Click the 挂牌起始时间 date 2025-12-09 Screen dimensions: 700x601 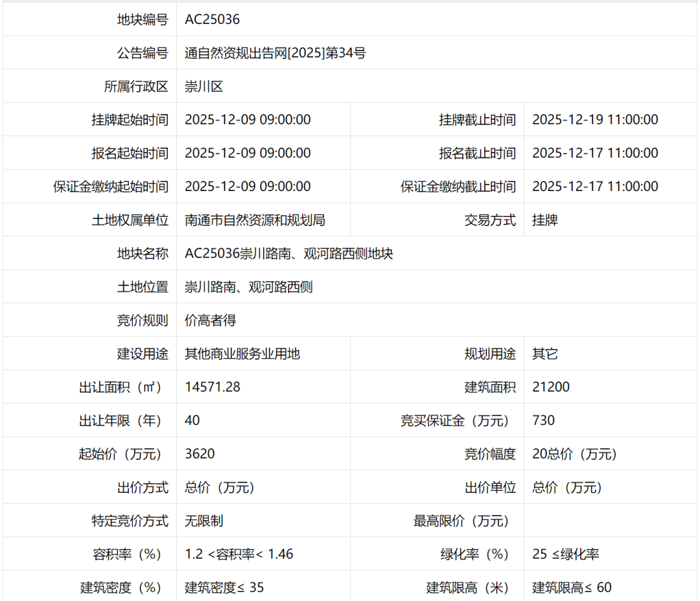247,119
